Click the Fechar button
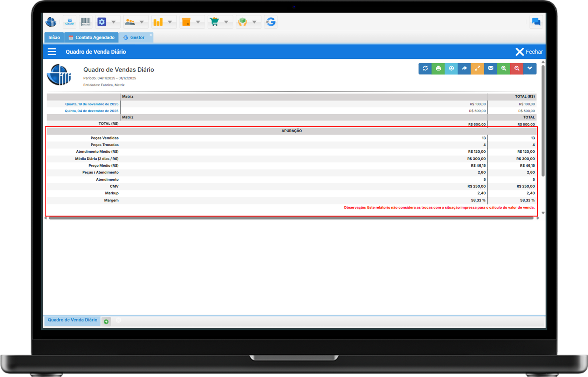Screen dimensions: 588x377 (529, 52)
